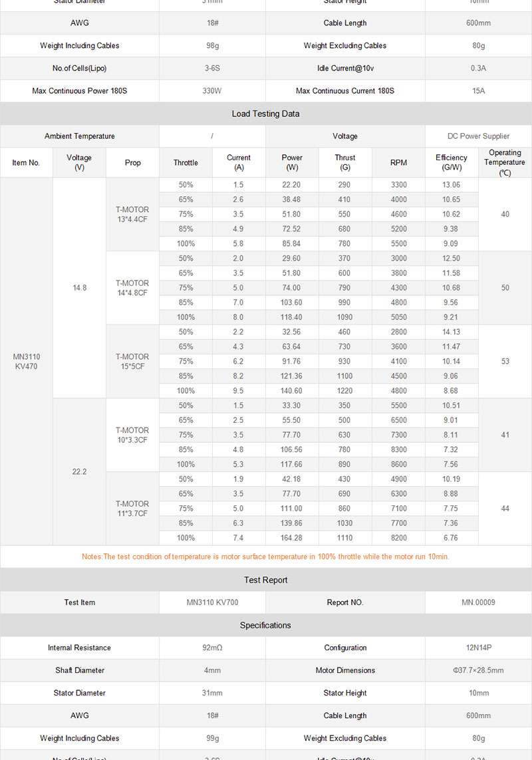Click the operating temperature '50'

coord(505,288)
